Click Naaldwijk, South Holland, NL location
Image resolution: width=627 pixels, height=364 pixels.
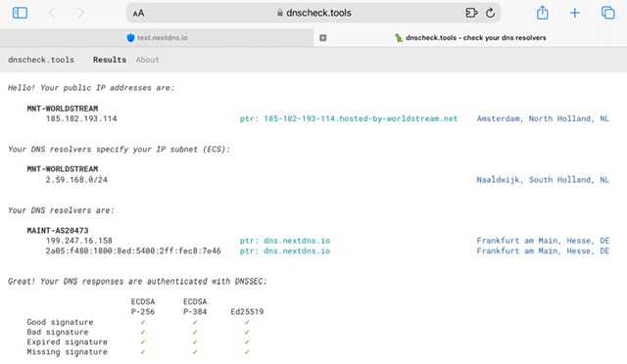pos(543,180)
